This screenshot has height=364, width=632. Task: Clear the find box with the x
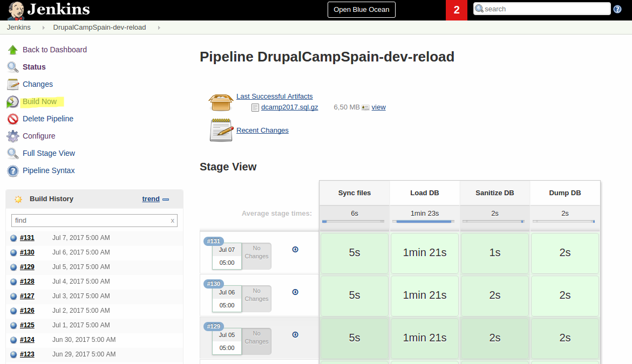pos(173,221)
